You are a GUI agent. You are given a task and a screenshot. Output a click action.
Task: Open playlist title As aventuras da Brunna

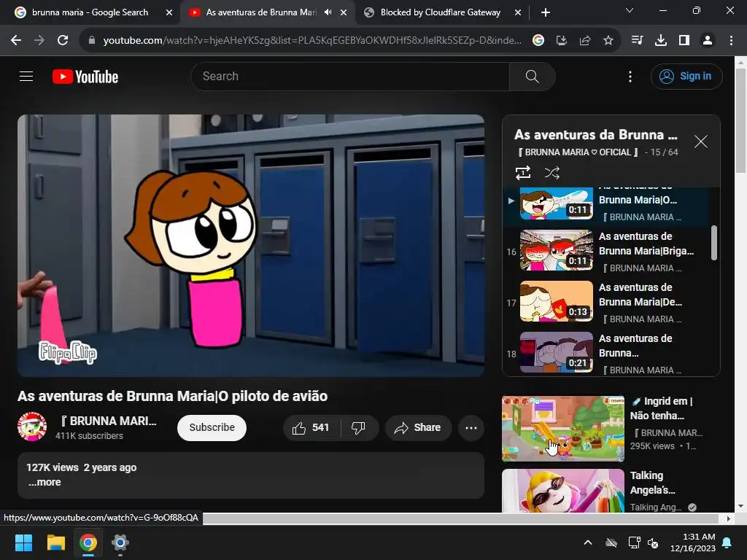595,135
